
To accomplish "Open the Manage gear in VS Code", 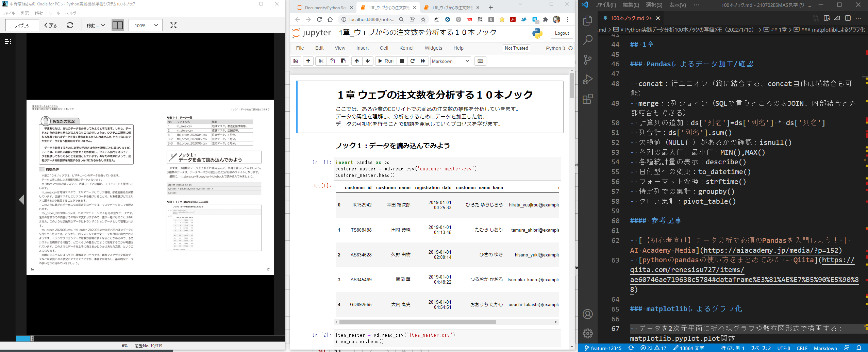I will click(587, 333).
